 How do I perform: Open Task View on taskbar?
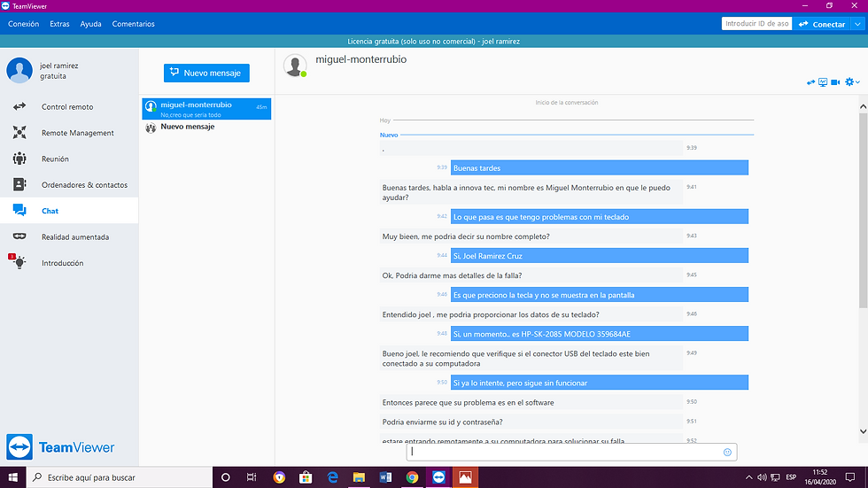point(252,477)
